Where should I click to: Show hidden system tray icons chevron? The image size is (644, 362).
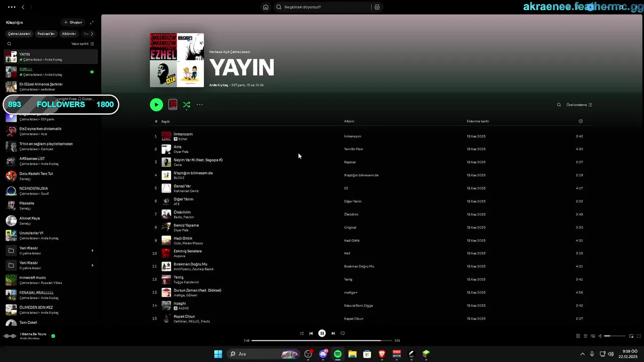583,354
